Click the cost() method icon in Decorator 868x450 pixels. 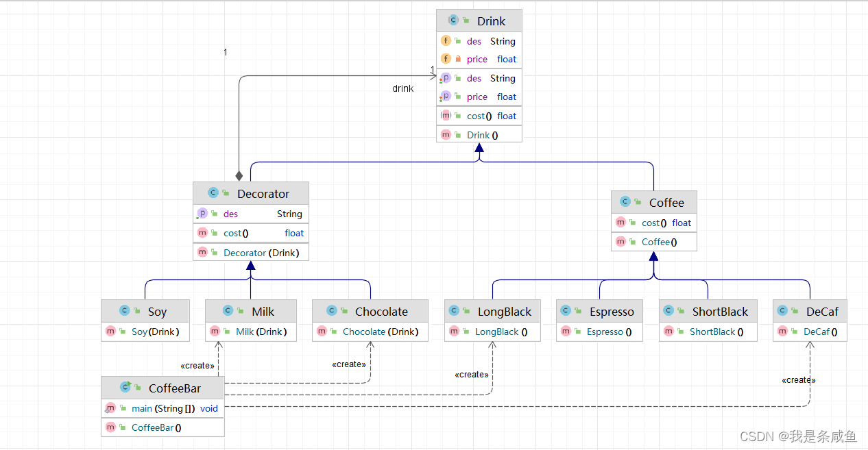202,233
